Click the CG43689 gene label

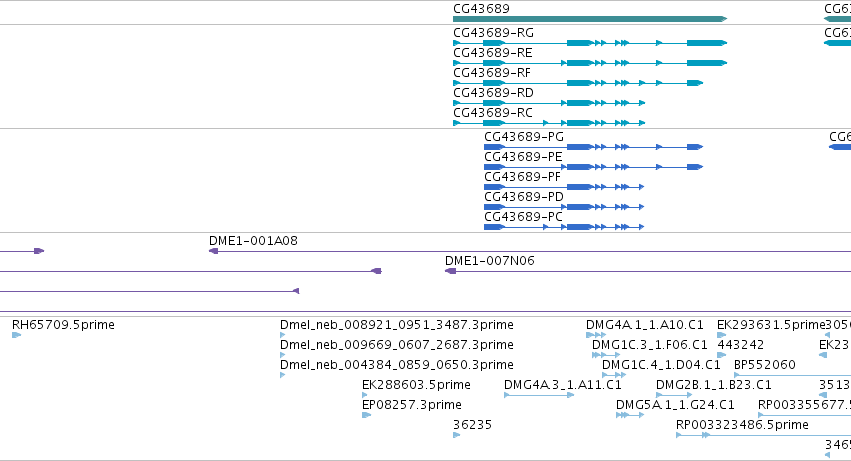(481, 9)
